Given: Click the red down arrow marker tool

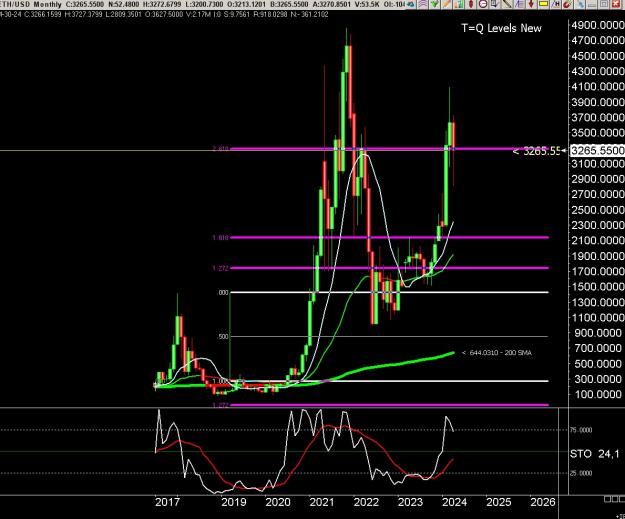Looking at the screenshot, I should (531, 4).
